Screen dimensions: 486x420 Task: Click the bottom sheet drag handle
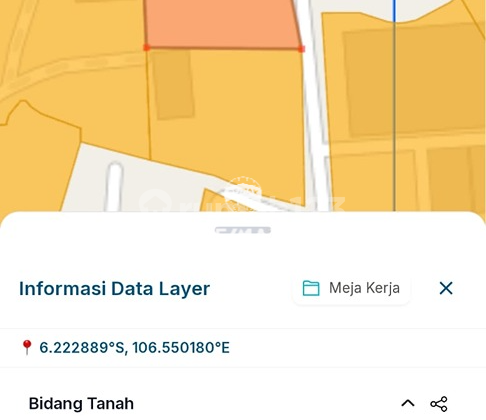click(243, 230)
